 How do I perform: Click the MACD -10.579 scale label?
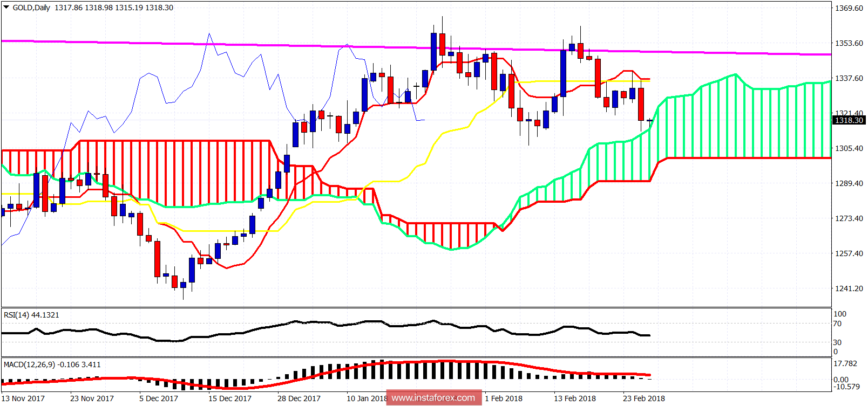click(846, 387)
